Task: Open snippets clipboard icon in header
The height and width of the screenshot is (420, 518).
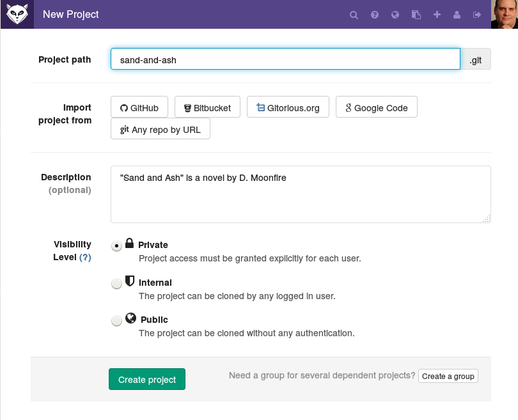Action: coord(416,15)
